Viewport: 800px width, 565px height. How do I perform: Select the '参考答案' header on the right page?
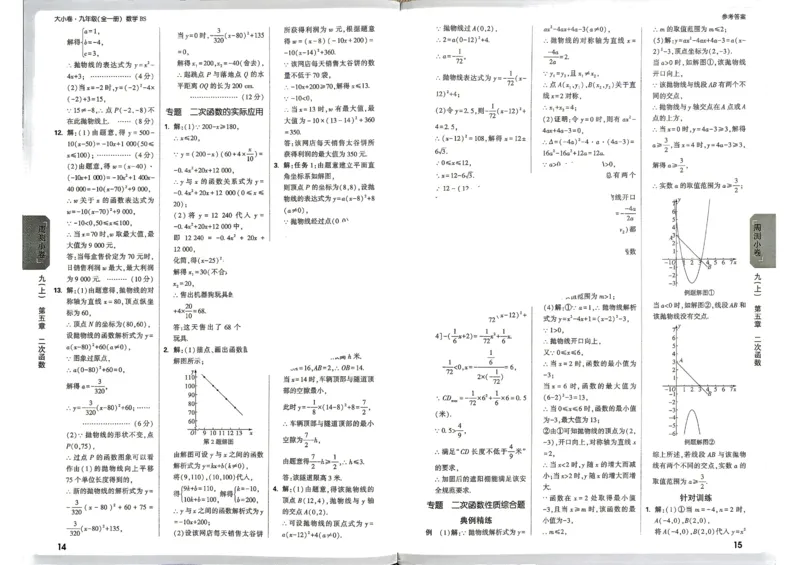[x=734, y=17]
